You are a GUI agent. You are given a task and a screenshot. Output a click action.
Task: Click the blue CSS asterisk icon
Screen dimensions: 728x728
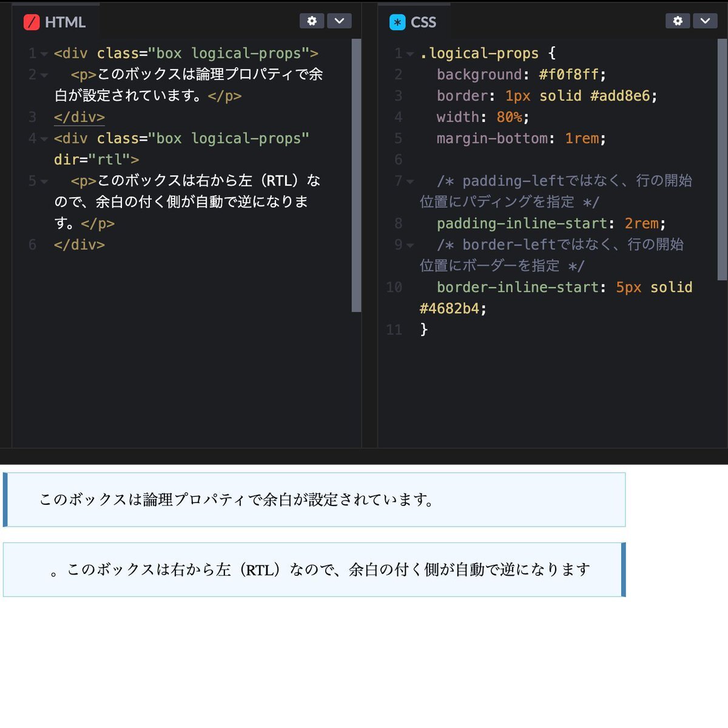pyautogui.click(x=397, y=22)
